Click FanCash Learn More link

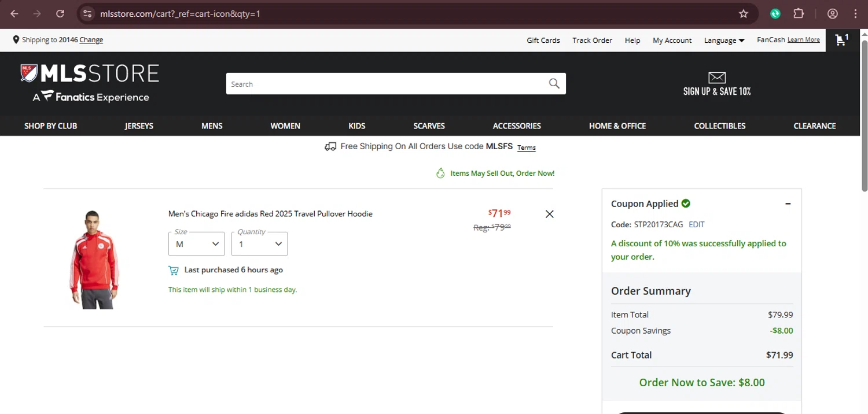(x=804, y=40)
